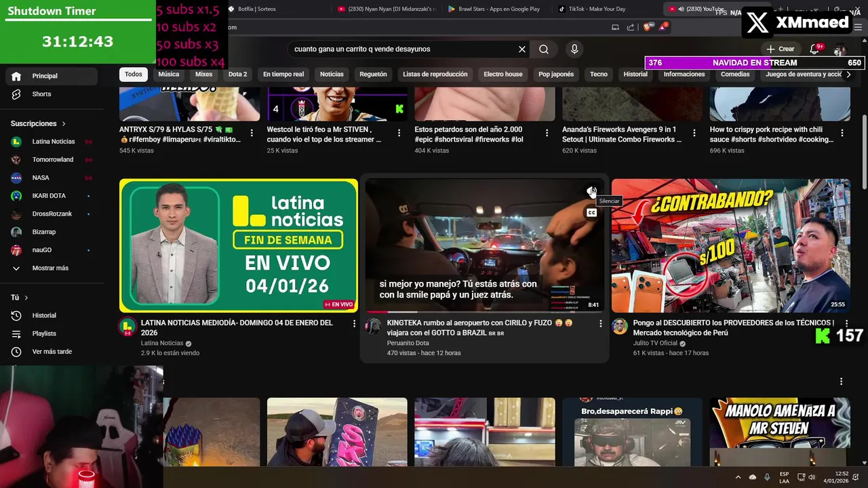Open options for ANTRYX S/79 short
868x488 pixels.
[x=252, y=134]
